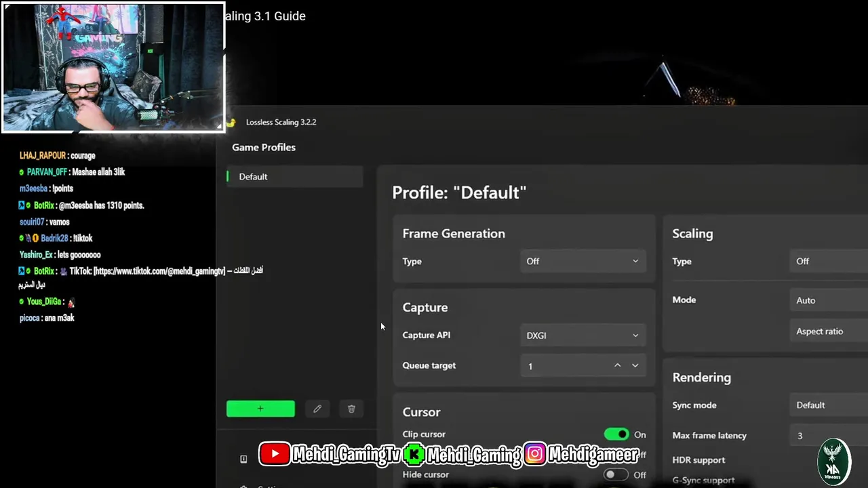Open the Capture API DXGI dropdown
868x488 pixels.
point(583,335)
